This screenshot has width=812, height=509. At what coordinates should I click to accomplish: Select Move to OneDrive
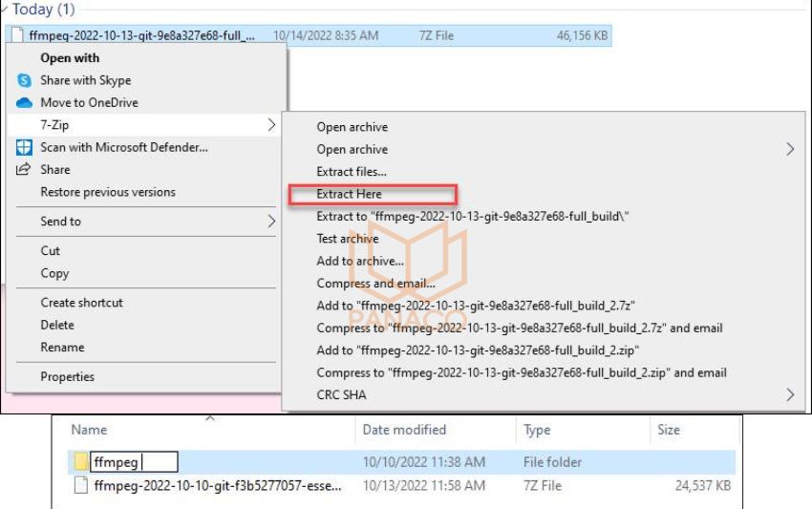[x=89, y=102]
